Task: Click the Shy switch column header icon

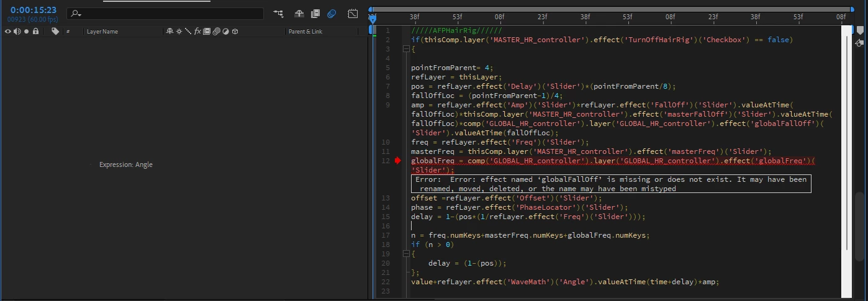Action: click(170, 31)
